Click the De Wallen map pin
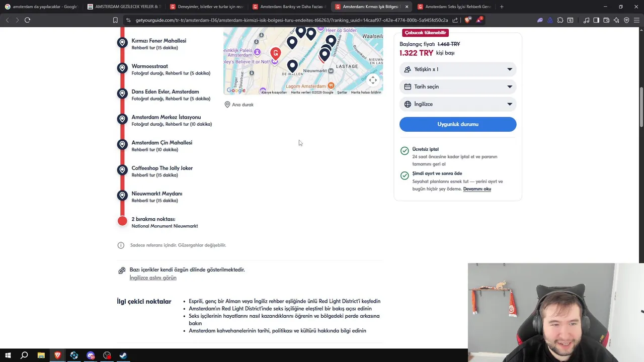644x362 pixels. (292, 66)
